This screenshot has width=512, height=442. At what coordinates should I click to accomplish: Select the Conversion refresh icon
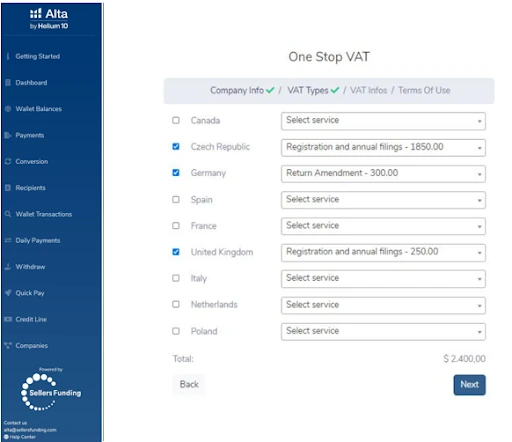(x=8, y=161)
